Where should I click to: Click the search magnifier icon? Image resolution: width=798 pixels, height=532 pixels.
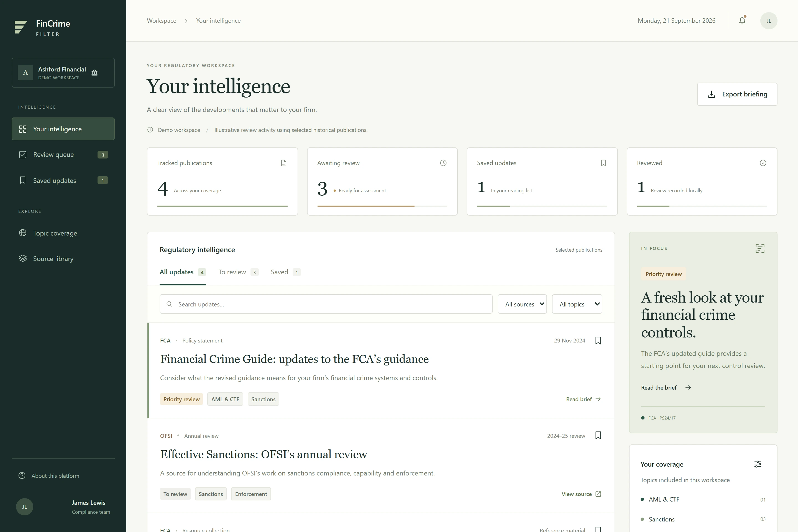point(169,304)
